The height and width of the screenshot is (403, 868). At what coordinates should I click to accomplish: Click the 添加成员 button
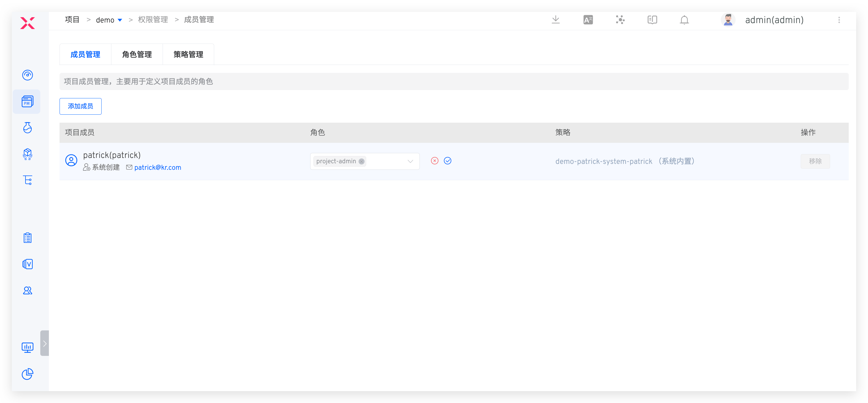point(81,106)
